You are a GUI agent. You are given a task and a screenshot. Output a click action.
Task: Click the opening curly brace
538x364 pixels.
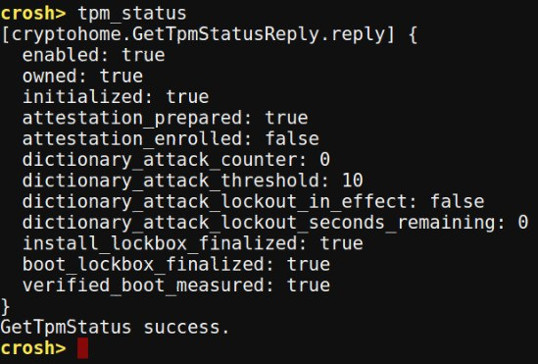click(413, 35)
